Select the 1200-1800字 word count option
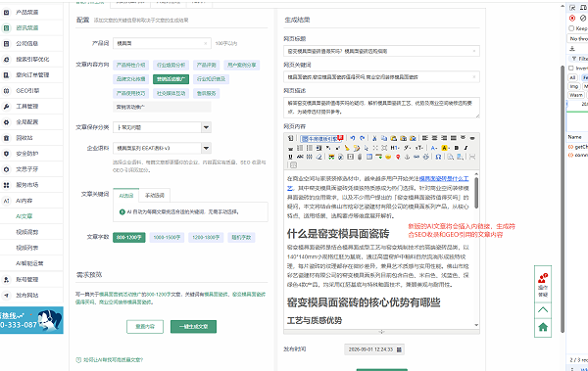Viewport: 588px width, 371px height. point(206,237)
